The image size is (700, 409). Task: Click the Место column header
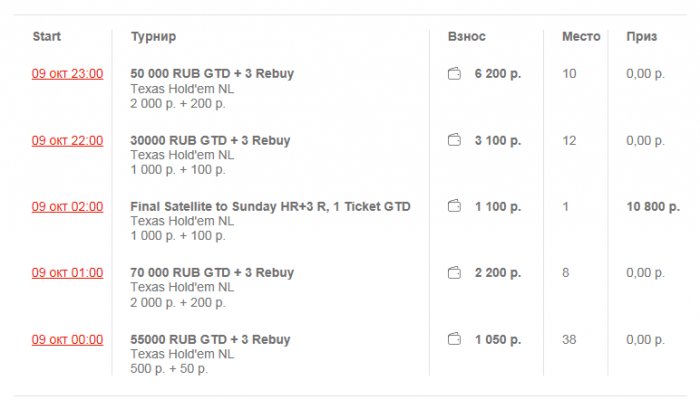pyautogui.click(x=581, y=37)
